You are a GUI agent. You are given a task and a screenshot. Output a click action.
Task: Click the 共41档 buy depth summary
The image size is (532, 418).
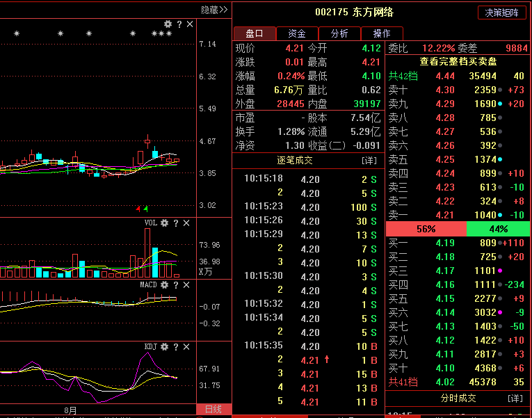tap(403, 382)
